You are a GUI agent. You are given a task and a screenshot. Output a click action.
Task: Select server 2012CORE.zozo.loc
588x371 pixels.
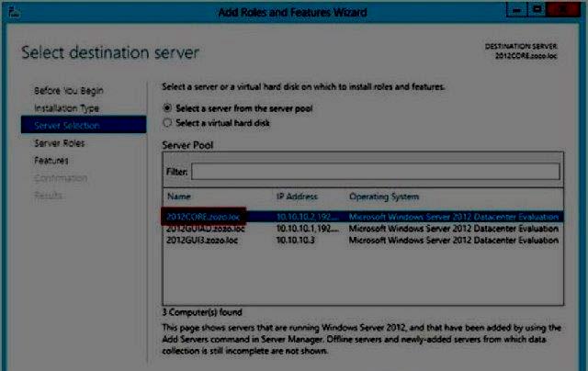203,217
